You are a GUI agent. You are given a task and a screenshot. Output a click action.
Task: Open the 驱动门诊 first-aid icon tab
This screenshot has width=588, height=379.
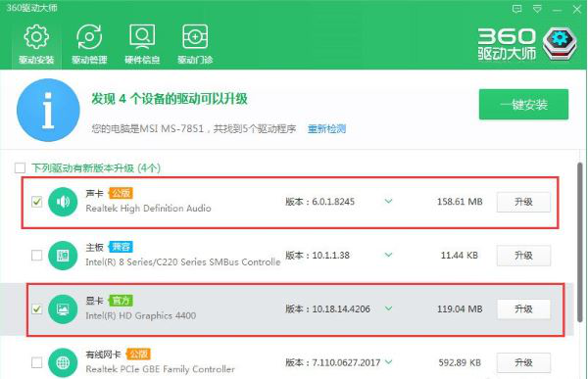point(195,44)
